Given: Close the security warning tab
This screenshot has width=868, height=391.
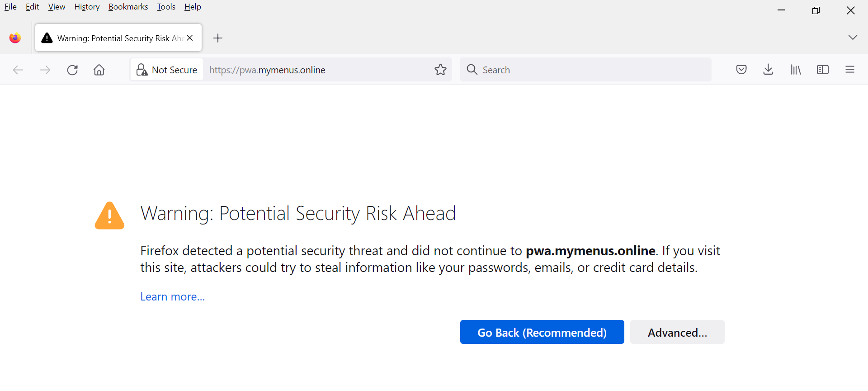Looking at the screenshot, I should pos(190,38).
